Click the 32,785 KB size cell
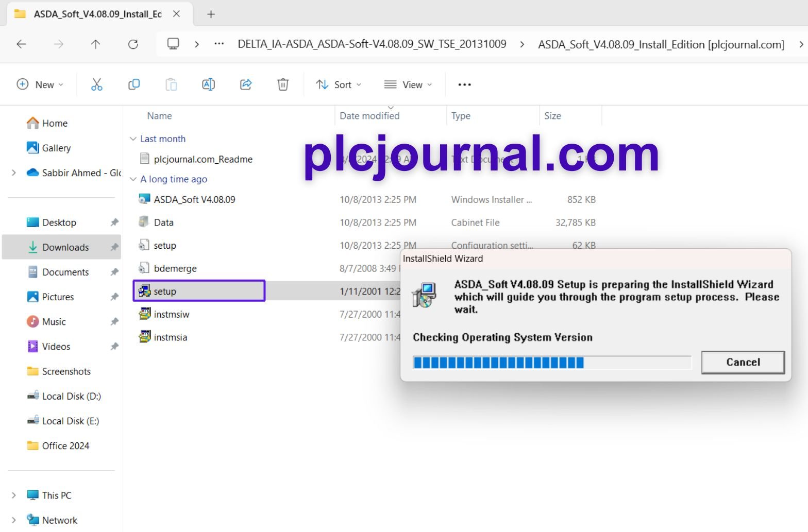 coord(575,222)
